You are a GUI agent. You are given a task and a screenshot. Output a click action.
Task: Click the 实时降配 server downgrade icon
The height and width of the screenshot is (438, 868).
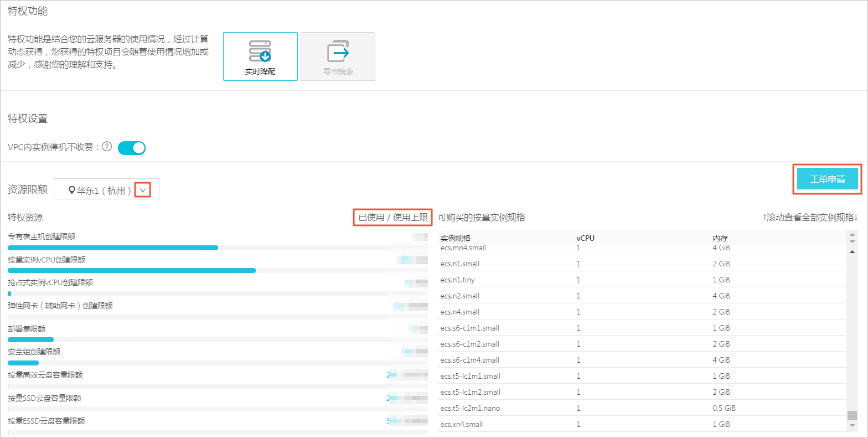click(260, 51)
